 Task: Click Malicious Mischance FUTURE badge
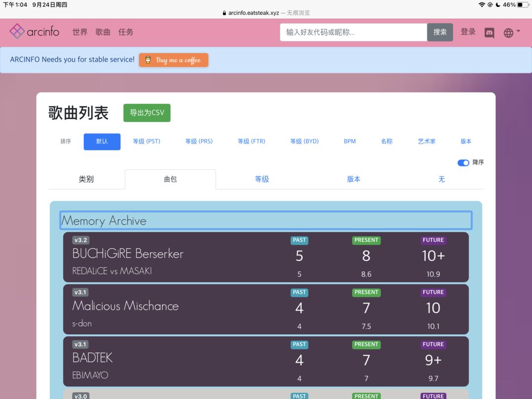433,292
